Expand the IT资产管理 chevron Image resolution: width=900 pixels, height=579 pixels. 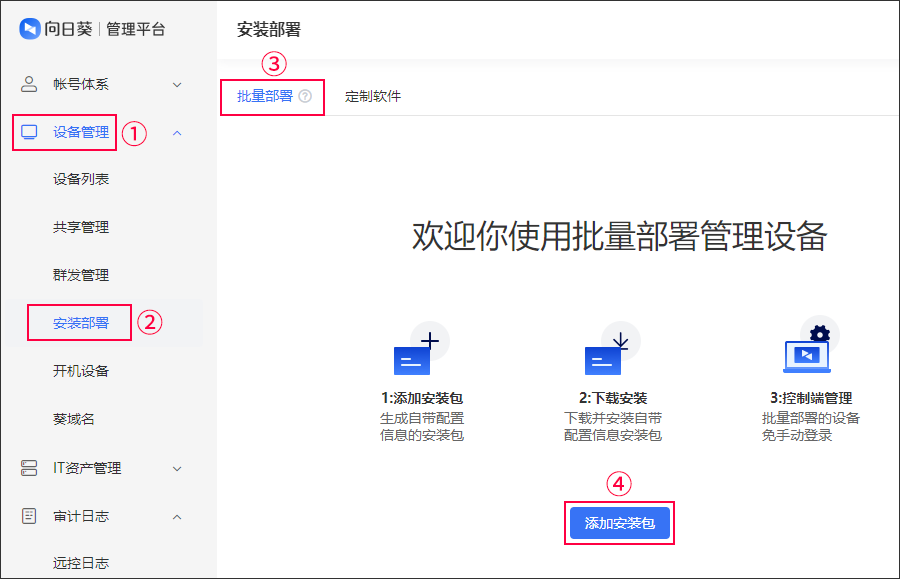click(x=177, y=469)
